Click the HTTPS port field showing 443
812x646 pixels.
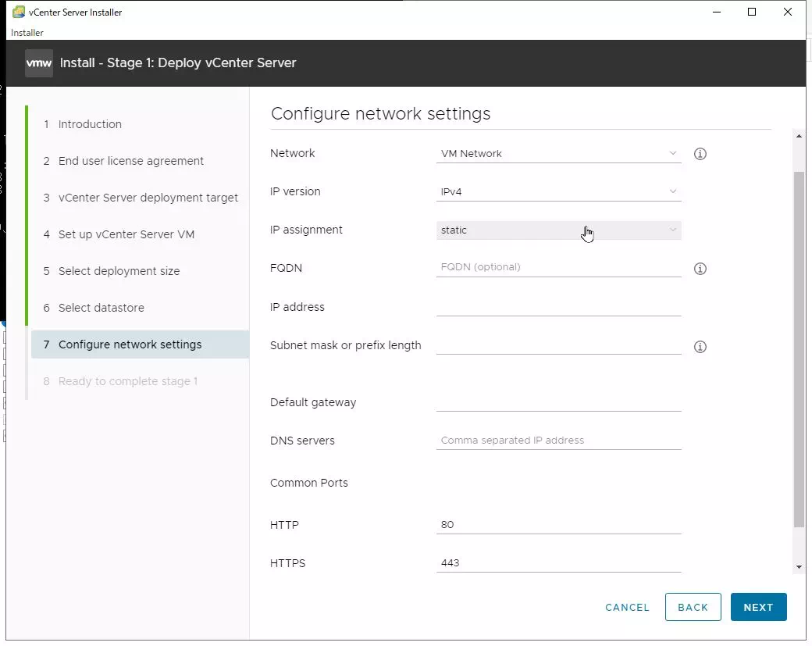pyautogui.click(x=558, y=563)
